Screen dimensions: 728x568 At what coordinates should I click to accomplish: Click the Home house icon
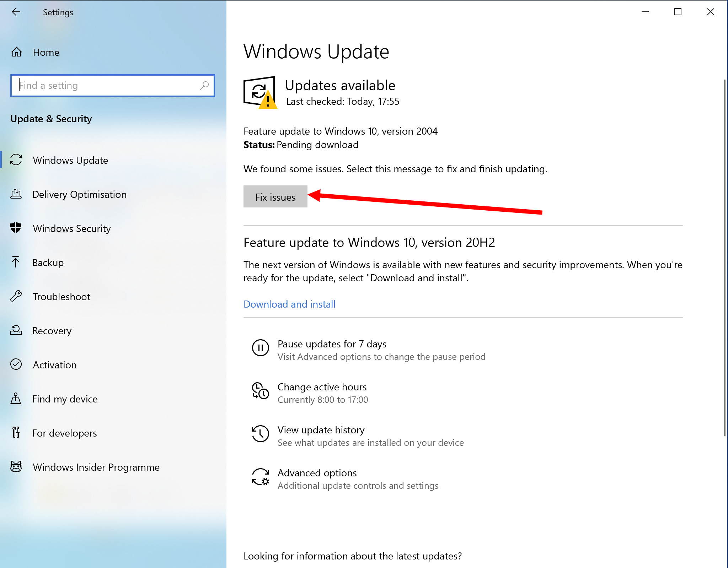[16, 52]
